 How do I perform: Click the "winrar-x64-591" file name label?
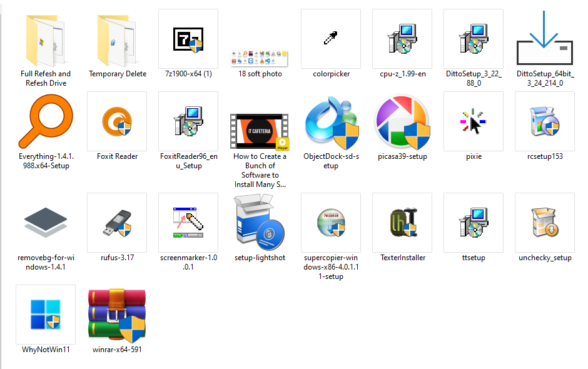tap(117, 350)
